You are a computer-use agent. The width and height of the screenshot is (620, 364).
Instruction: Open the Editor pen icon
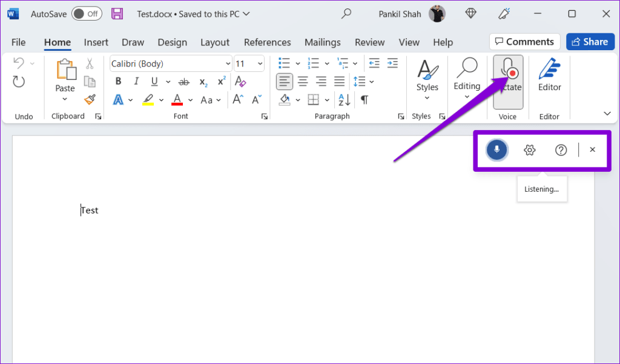(x=549, y=69)
